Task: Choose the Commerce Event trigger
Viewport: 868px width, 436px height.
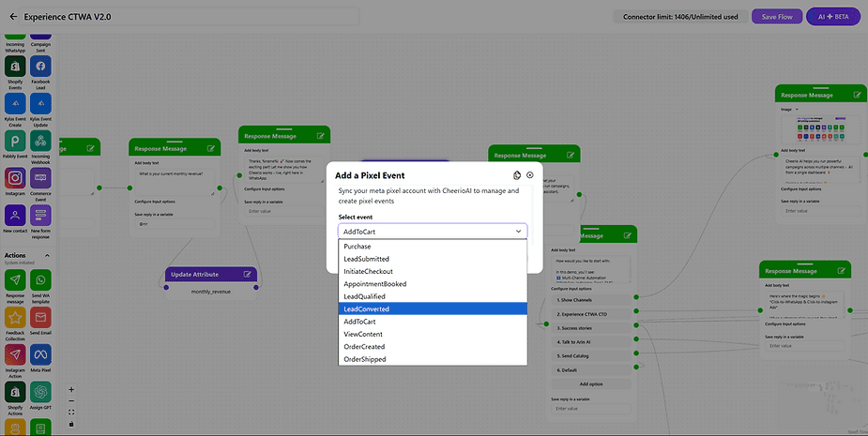Action: [40, 178]
